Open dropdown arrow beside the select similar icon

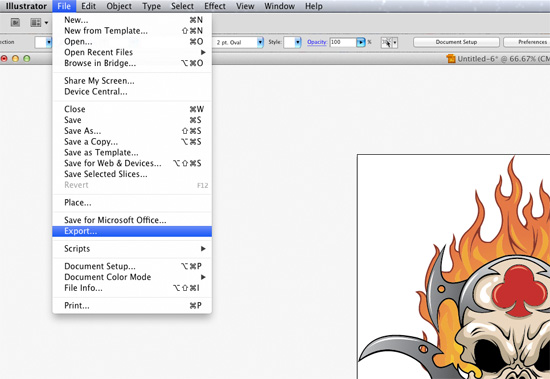point(395,42)
